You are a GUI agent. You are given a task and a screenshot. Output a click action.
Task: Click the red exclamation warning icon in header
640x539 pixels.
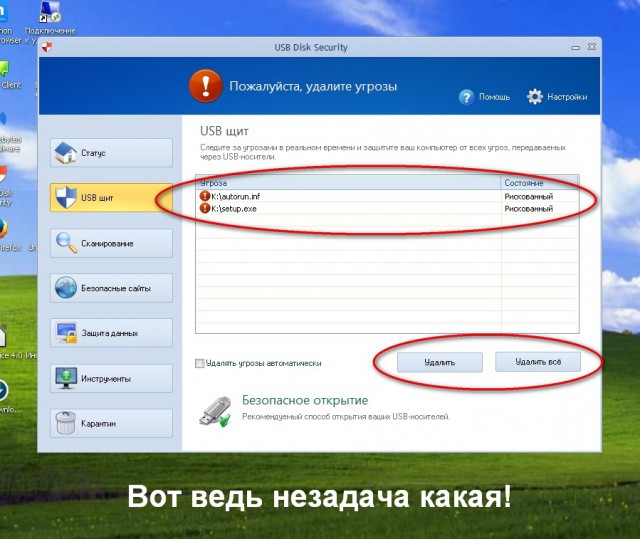(206, 86)
